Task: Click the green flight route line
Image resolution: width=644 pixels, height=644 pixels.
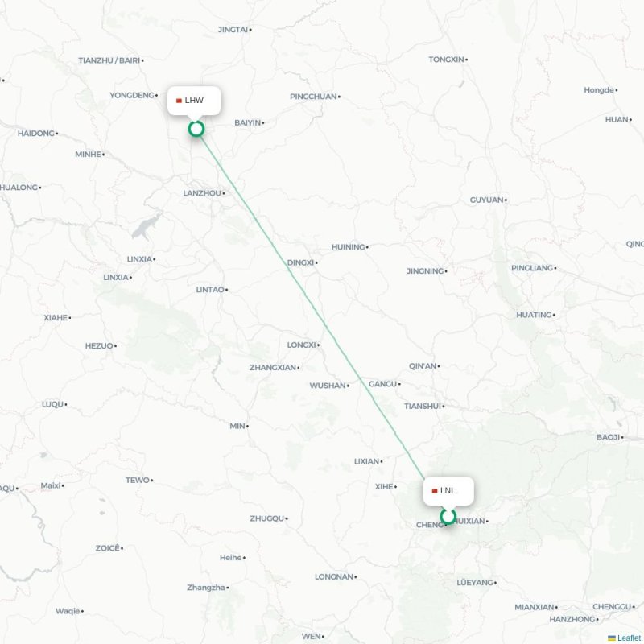Action: [312, 306]
